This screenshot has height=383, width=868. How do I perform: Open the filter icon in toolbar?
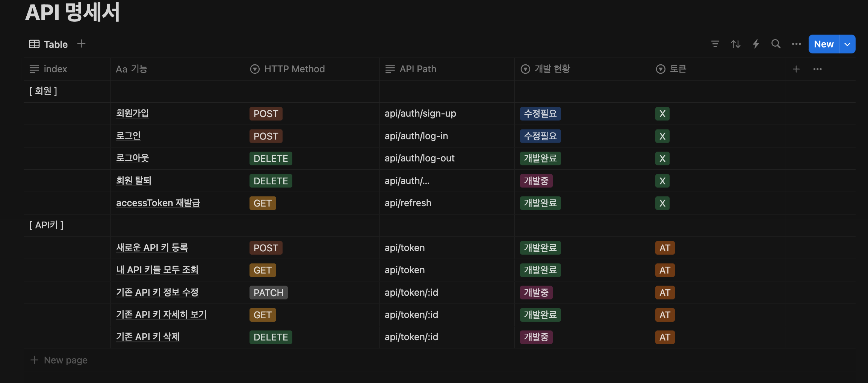[x=715, y=44]
